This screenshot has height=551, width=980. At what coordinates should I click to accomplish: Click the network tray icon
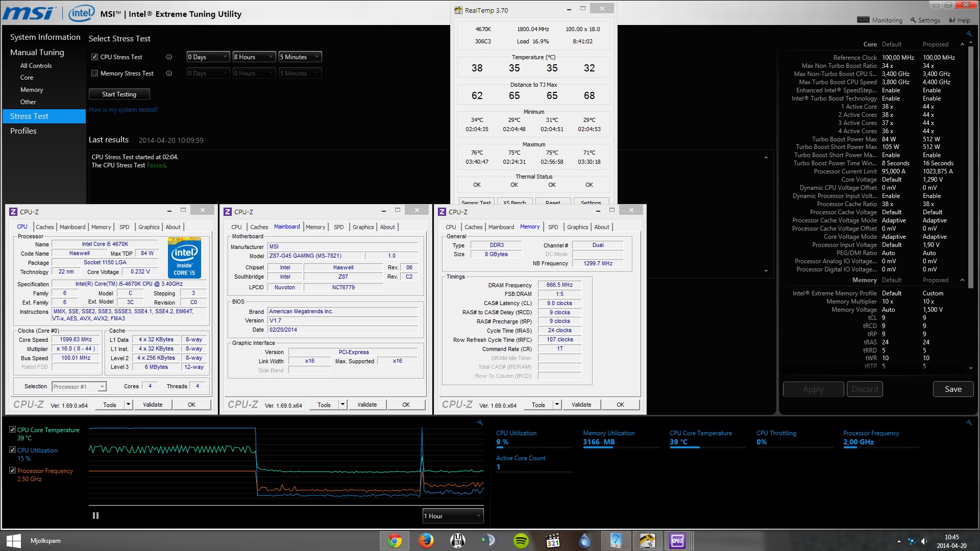coord(911,541)
